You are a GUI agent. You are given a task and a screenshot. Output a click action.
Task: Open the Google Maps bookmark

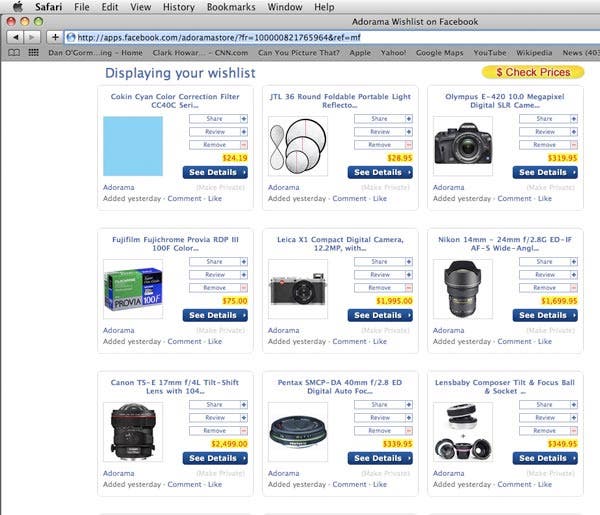point(439,53)
